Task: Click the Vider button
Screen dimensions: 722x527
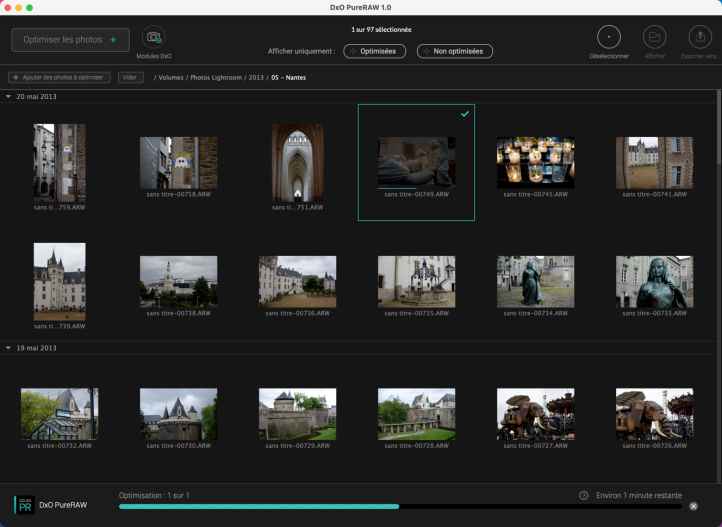Action: coord(130,77)
